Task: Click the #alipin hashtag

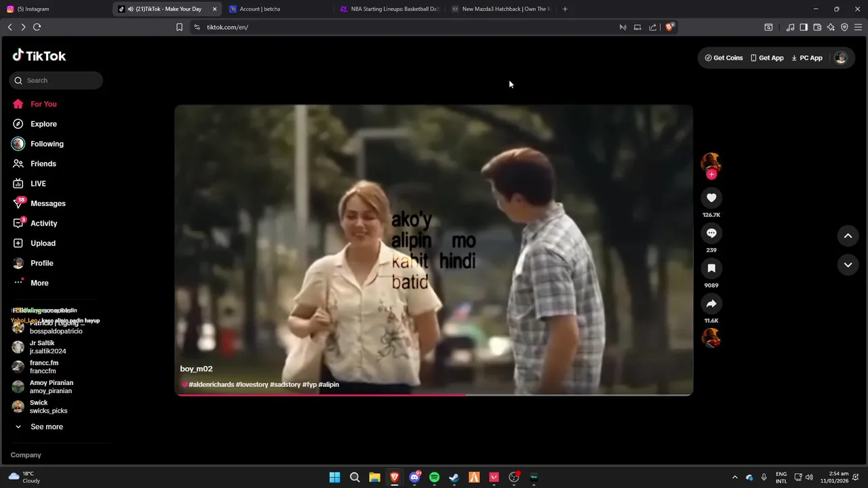Action: 329,384
